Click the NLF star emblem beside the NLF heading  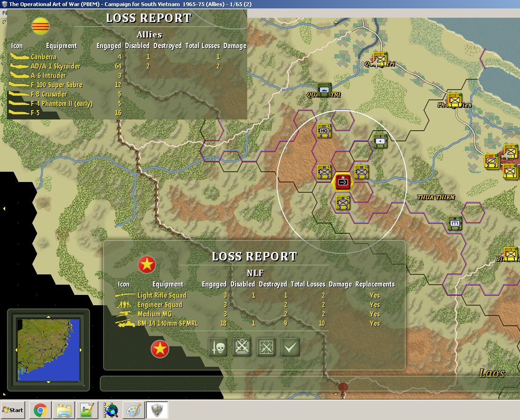pyautogui.click(x=147, y=265)
